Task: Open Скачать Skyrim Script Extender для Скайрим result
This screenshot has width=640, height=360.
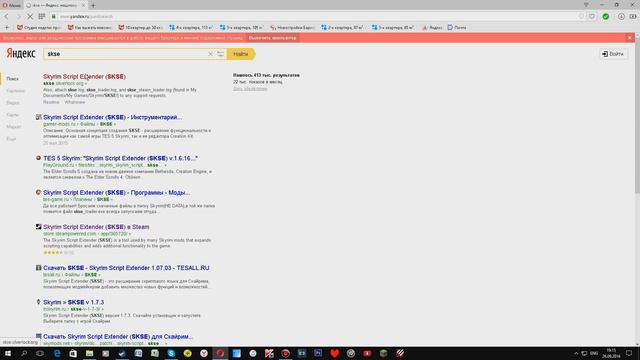Action: [x=118, y=336]
